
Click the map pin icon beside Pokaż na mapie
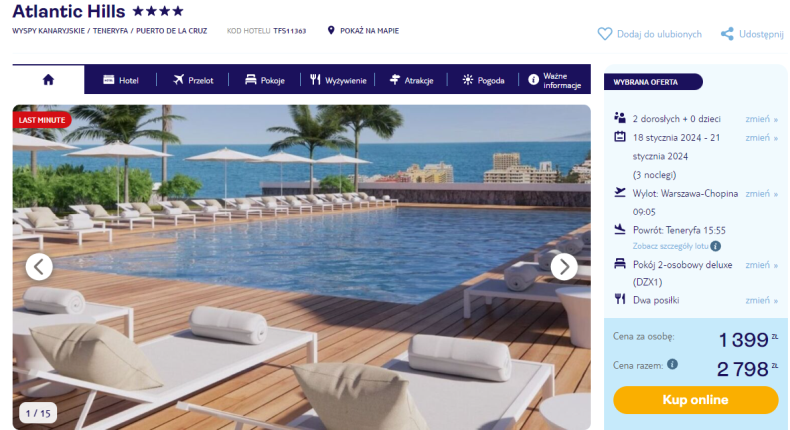[331, 30]
